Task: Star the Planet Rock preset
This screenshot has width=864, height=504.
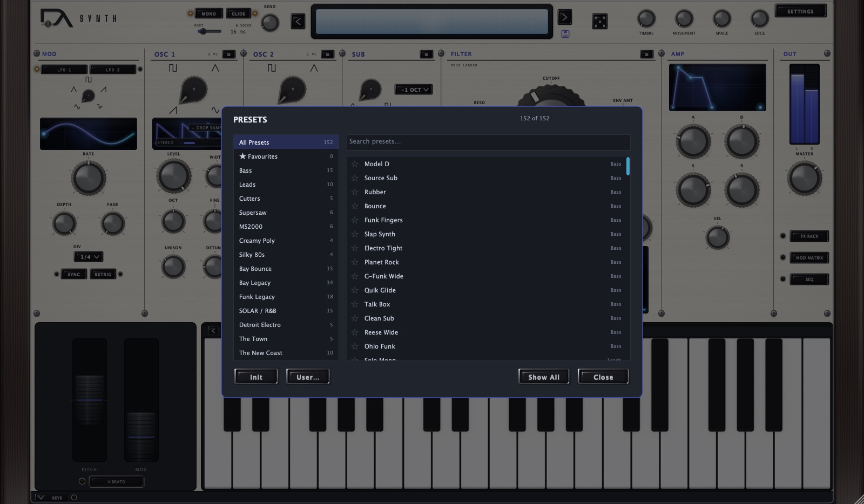Action: pos(355,262)
